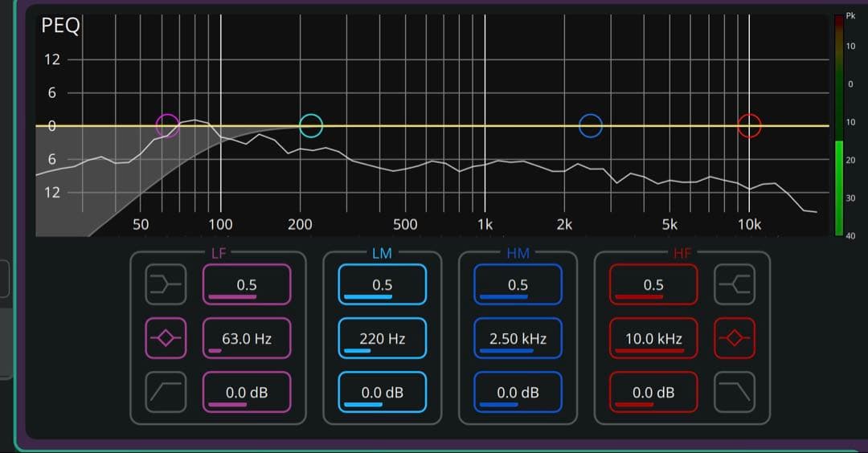Click the LM gain 0.0 dB field

(x=382, y=392)
